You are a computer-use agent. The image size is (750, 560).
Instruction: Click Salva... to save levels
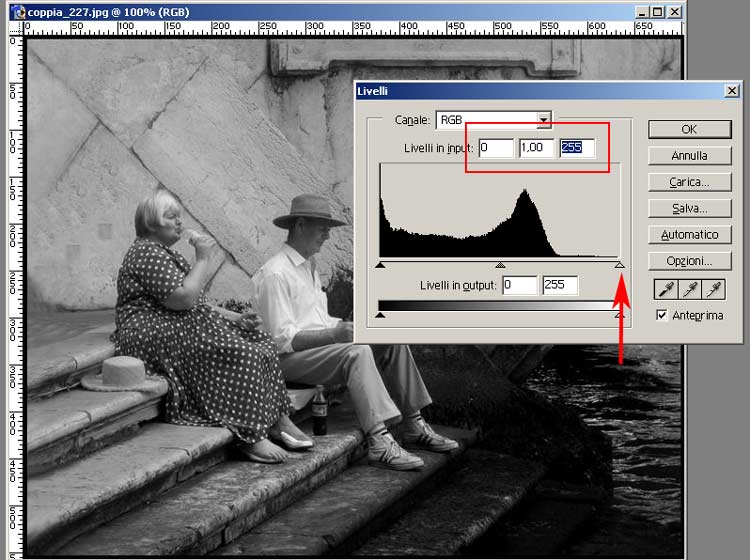689,208
